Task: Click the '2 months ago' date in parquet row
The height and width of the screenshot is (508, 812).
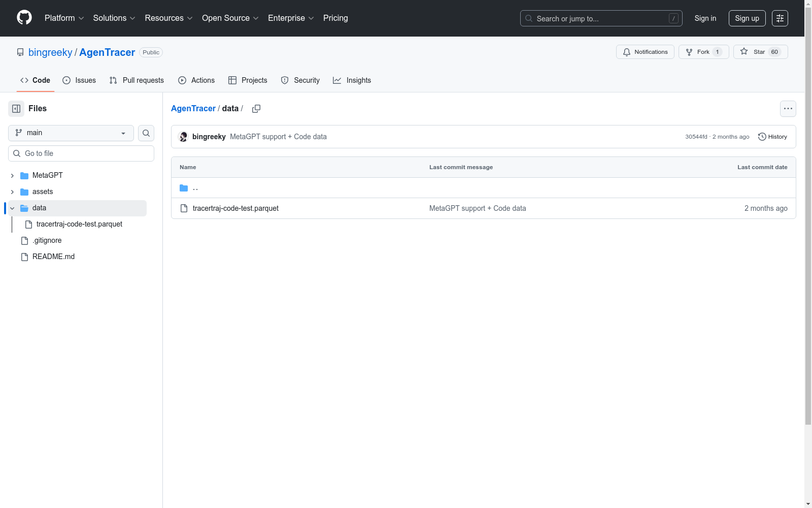Action: click(766, 208)
